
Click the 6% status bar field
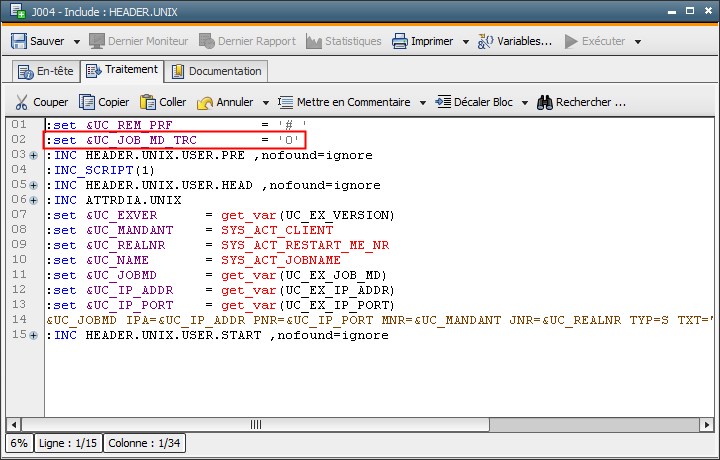19,443
